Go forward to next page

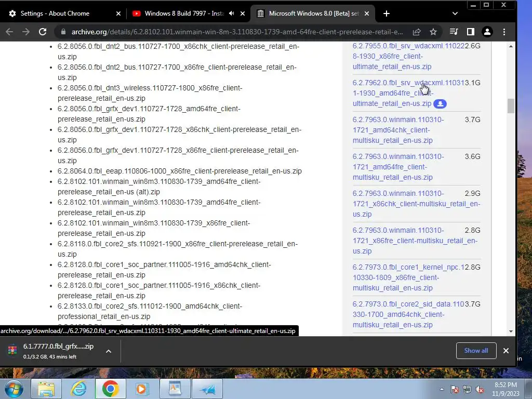click(x=26, y=32)
